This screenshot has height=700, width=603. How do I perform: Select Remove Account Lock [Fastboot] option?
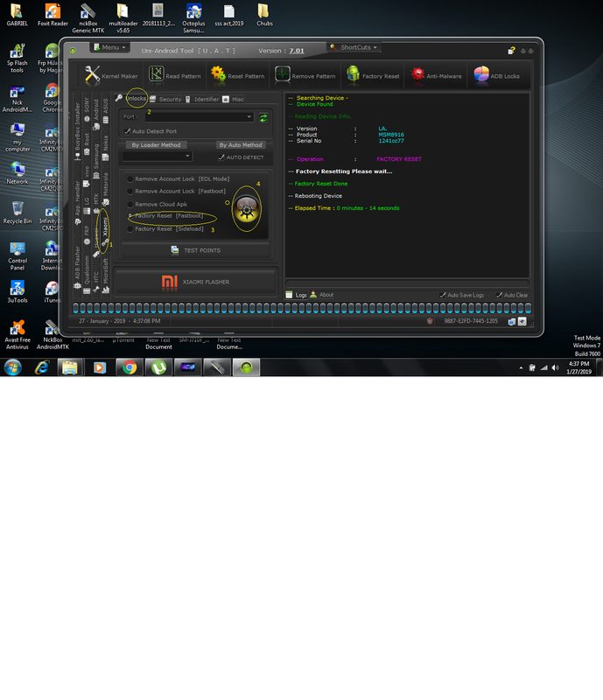(177, 191)
